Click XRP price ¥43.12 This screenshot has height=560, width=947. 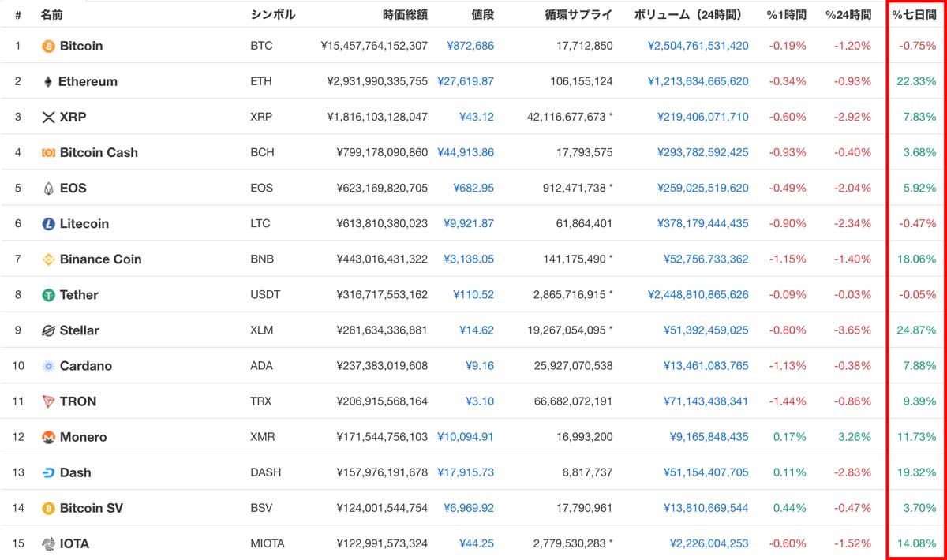[477, 117]
